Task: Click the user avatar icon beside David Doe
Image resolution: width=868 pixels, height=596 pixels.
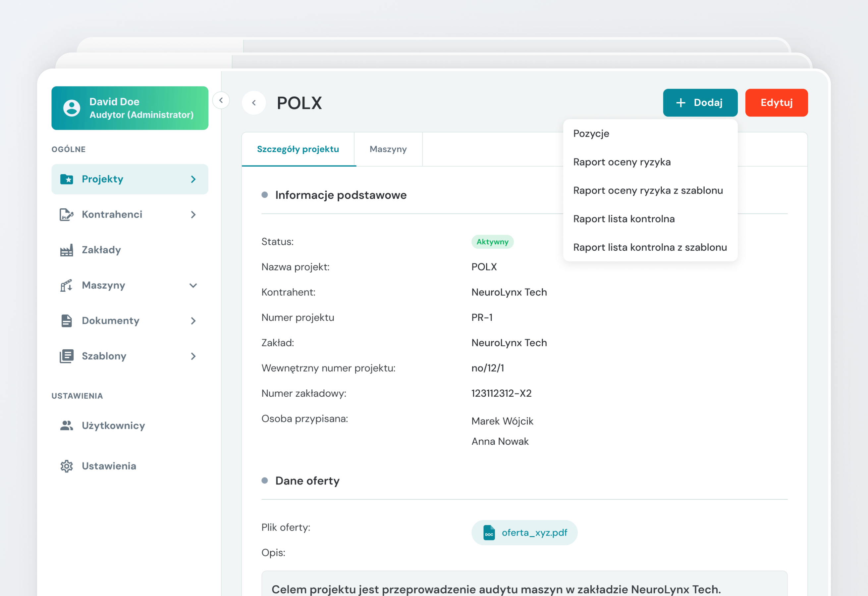Action: [72, 108]
